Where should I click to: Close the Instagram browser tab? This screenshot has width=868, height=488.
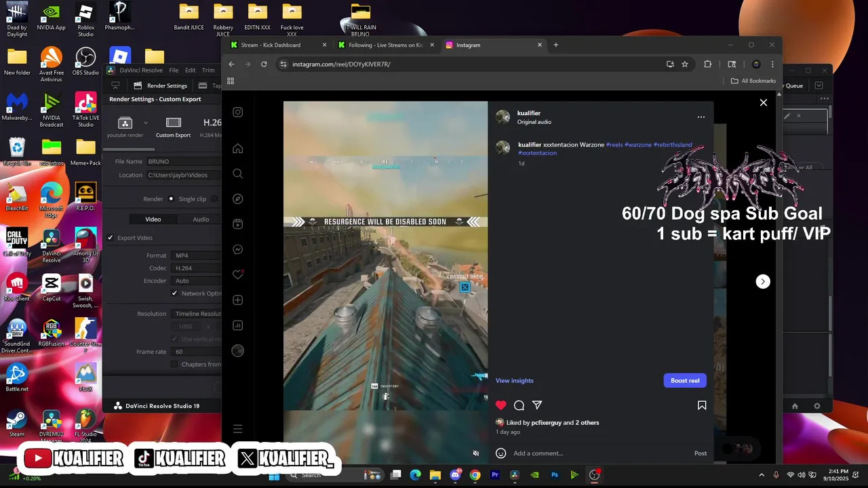[x=540, y=45]
